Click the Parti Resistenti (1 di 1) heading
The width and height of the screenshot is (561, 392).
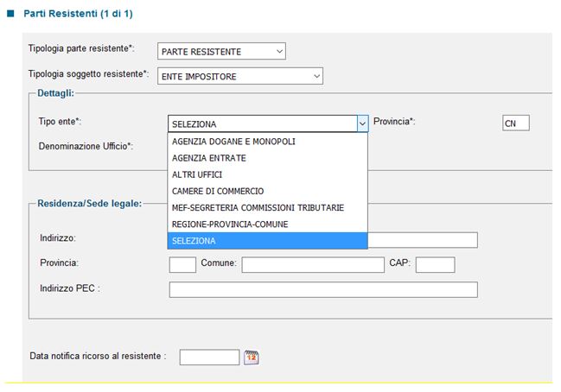click(x=78, y=15)
